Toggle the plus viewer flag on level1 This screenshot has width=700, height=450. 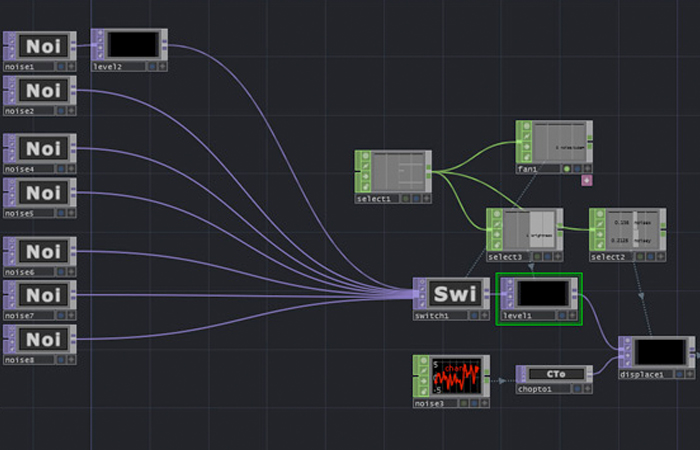tap(572, 316)
